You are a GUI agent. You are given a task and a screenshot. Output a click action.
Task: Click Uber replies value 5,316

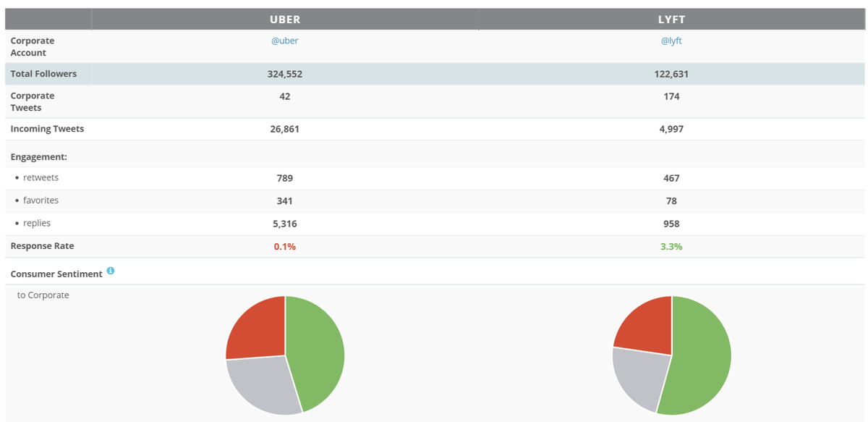[285, 224]
